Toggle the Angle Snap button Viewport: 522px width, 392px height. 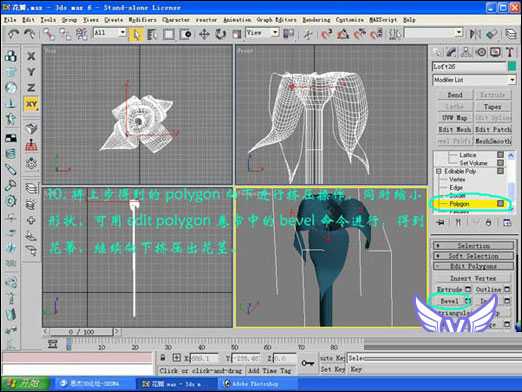click(343, 34)
